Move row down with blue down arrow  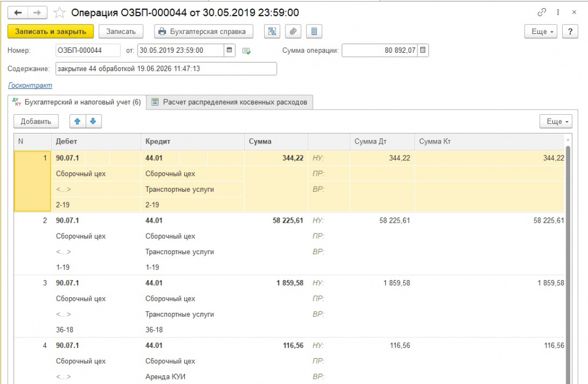(94, 121)
